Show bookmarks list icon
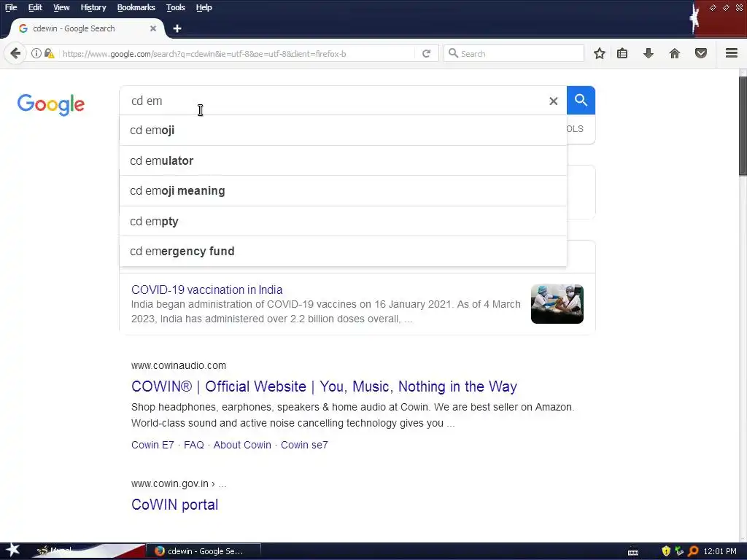747x560 pixels. pyautogui.click(x=622, y=53)
